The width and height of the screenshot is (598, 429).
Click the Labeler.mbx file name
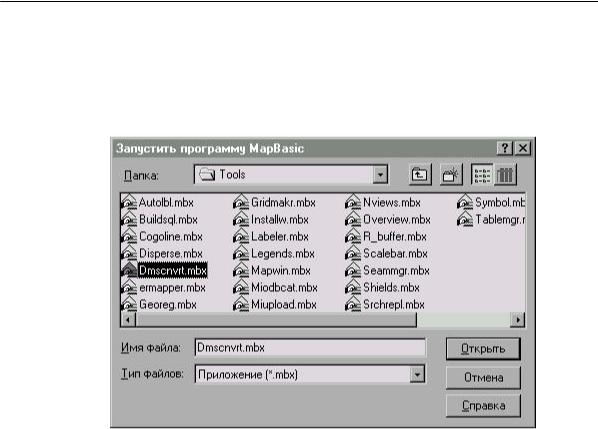pyautogui.click(x=280, y=237)
